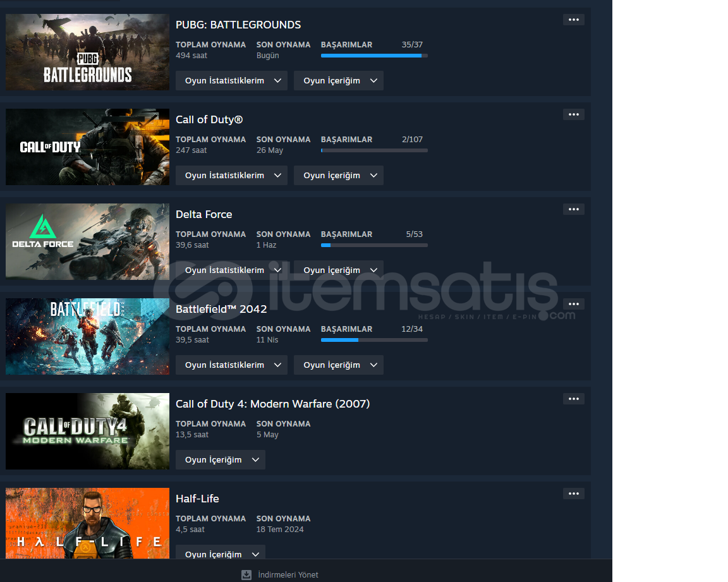Open three-dot menu for Delta Force
The image size is (728, 582).
[x=573, y=209]
